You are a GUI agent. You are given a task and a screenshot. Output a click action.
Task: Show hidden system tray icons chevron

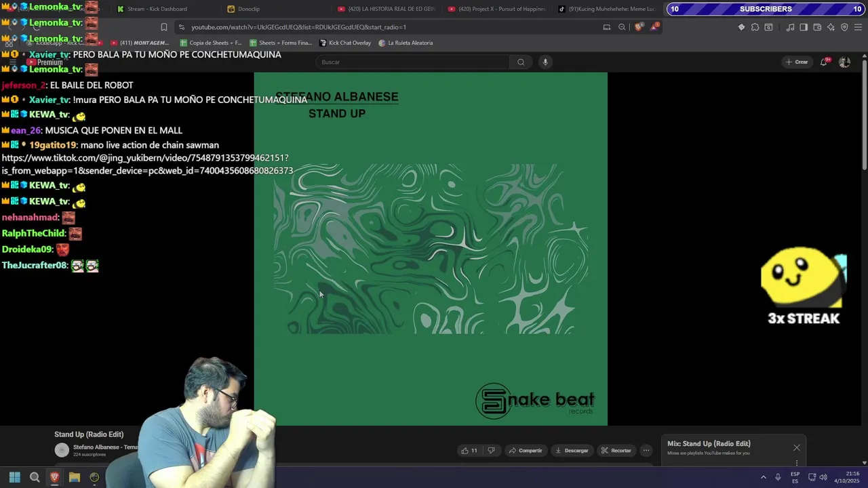(x=763, y=477)
